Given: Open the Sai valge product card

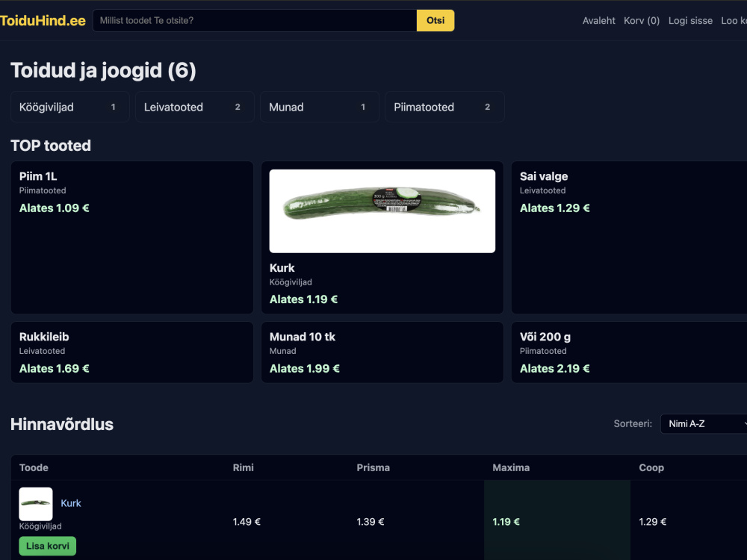Looking at the screenshot, I should pyautogui.click(x=629, y=237).
